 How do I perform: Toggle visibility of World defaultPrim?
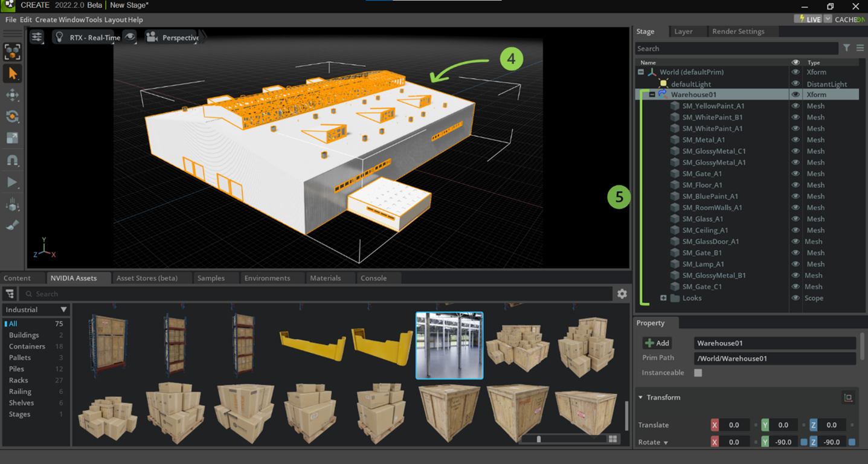click(x=796, y=72)
